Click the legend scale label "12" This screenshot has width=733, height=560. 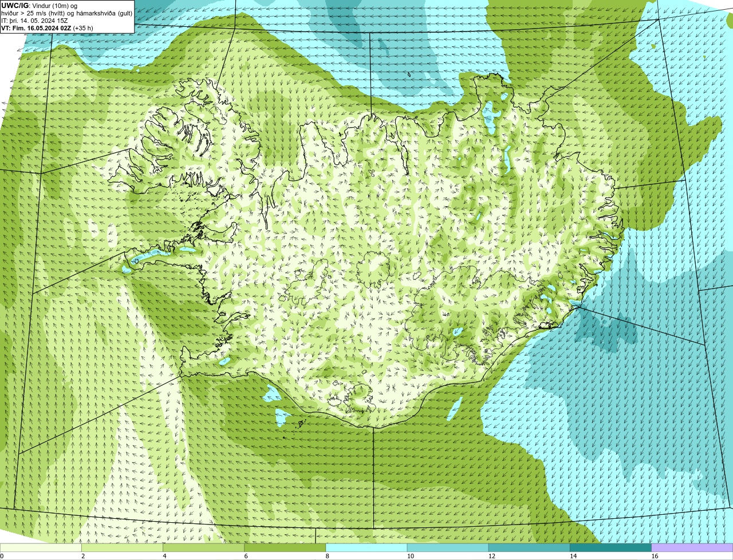tap(491, 556)
